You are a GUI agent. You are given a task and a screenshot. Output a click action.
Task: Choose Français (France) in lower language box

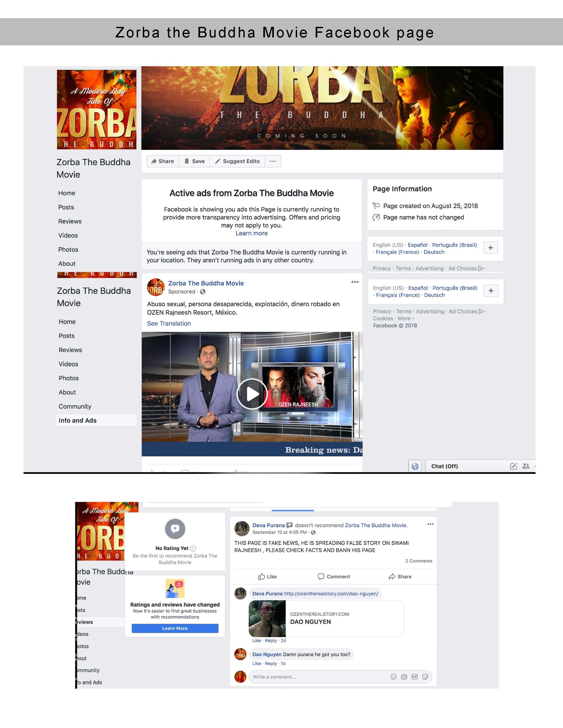coord(397,295)
